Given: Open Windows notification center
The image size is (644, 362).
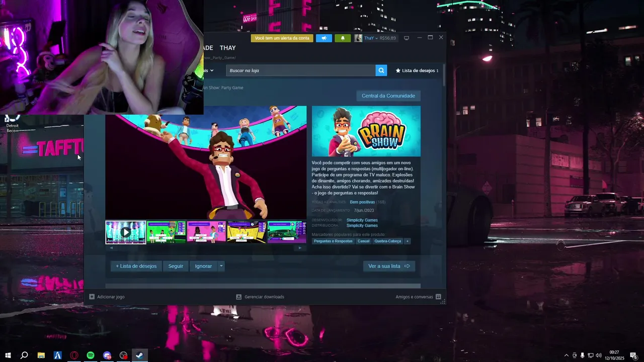Looking at the screenshot, I should (x=633, y=355).
